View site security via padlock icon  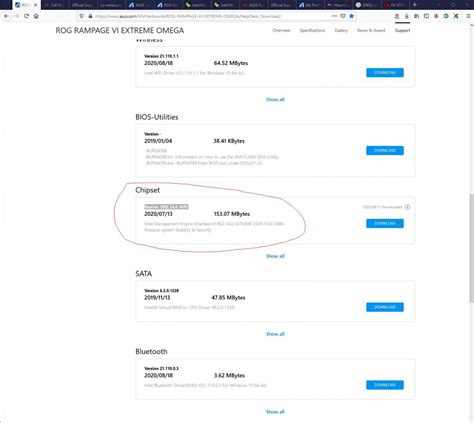point(90,16)
